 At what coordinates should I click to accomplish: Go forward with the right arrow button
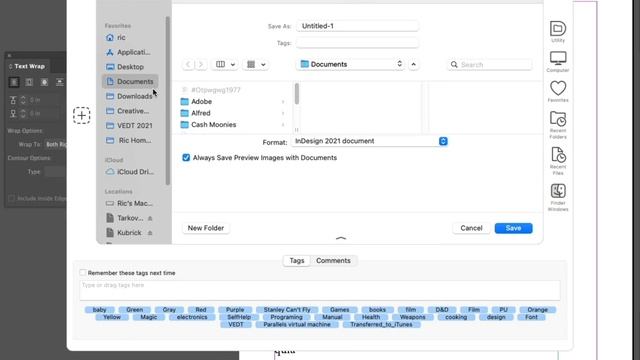[201, 64]
